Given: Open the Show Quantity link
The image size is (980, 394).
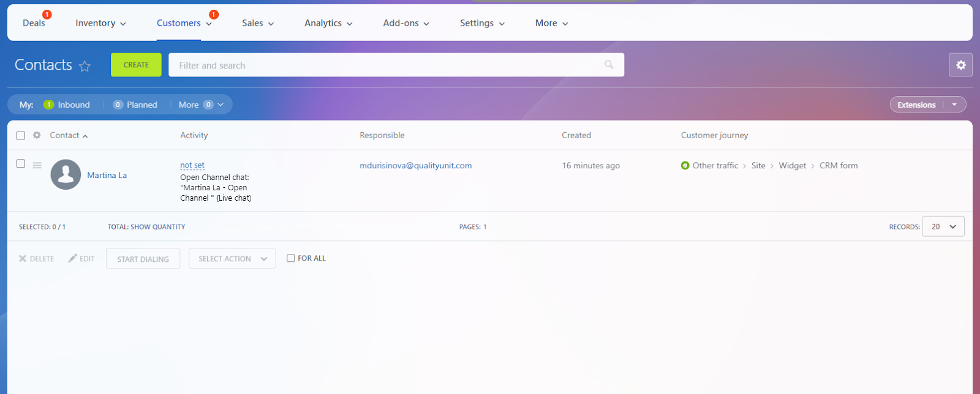Looking at the screenshot, I should (157, 227).
